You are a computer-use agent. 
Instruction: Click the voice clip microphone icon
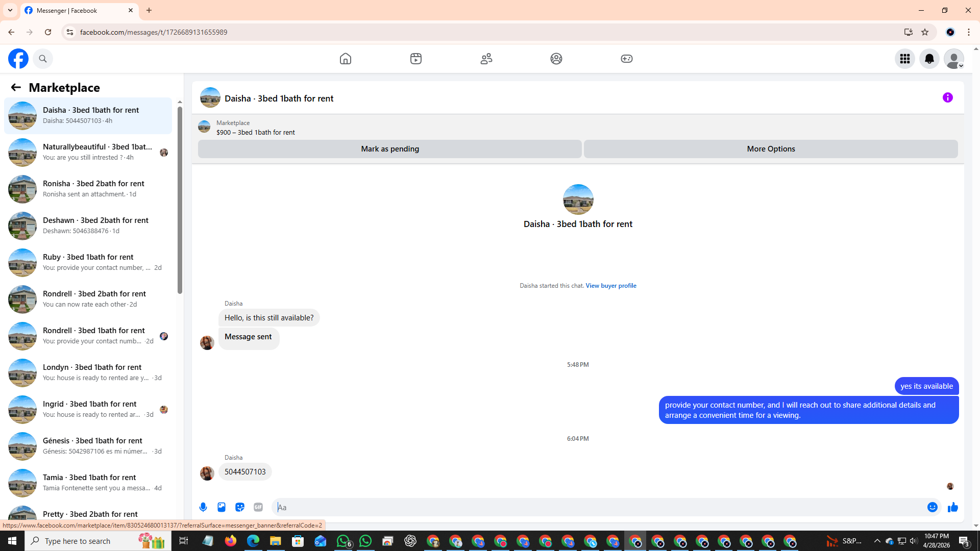[203, 507]
